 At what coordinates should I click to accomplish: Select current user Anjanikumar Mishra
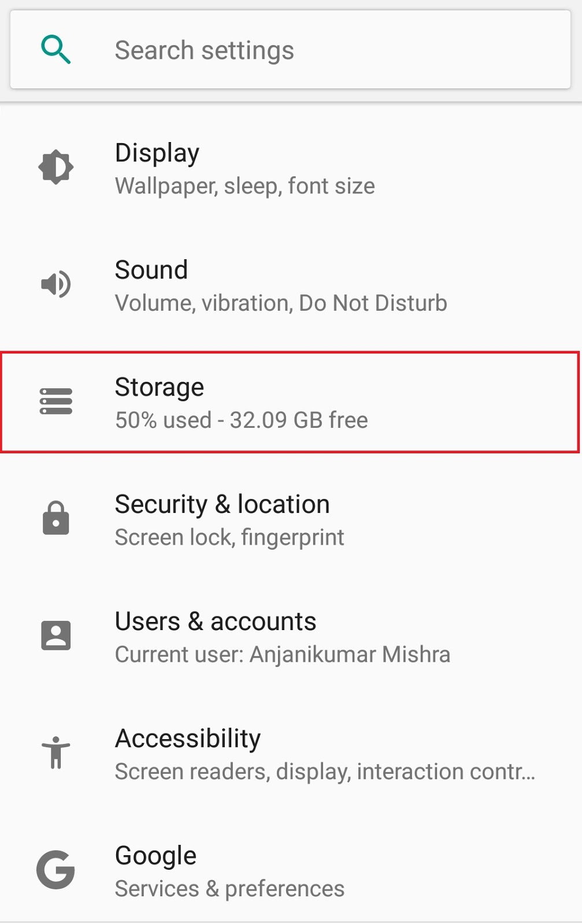[283, 654]
